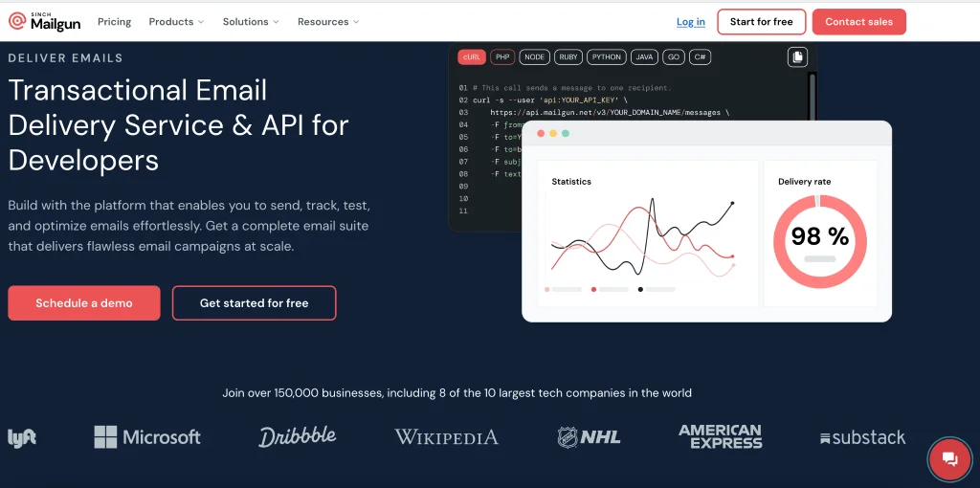
Task: Click the api.mailgun.net URL code line
Action: (610, 113)
